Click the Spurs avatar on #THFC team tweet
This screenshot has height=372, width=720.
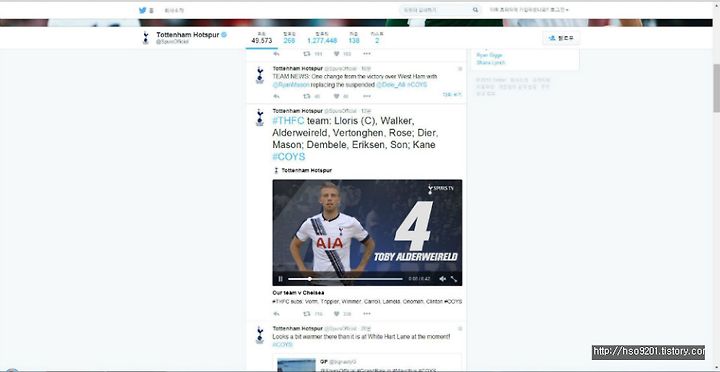(260, 118)
